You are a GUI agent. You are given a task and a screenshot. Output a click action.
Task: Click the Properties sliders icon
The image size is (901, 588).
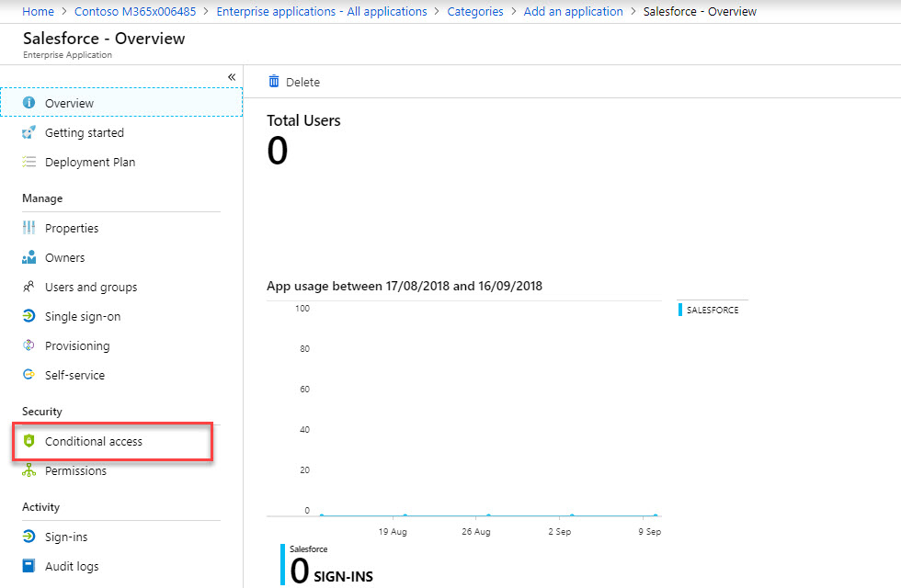[29, 228]
